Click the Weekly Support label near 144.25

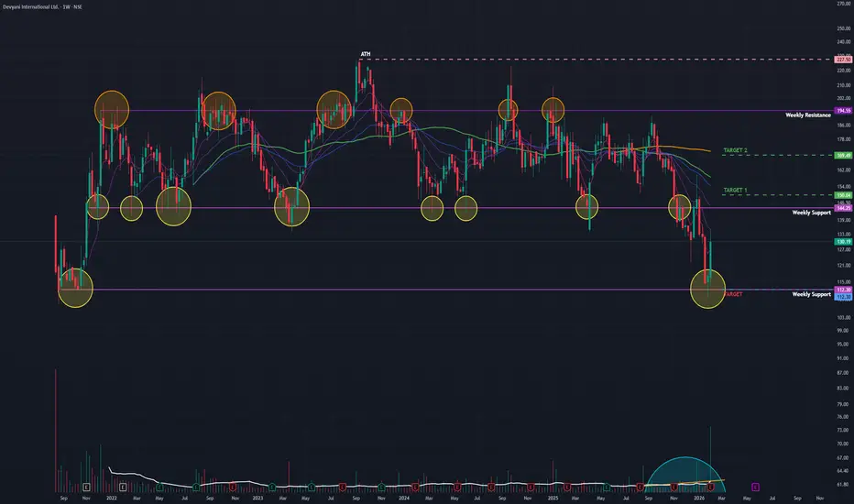pos(811,213)
